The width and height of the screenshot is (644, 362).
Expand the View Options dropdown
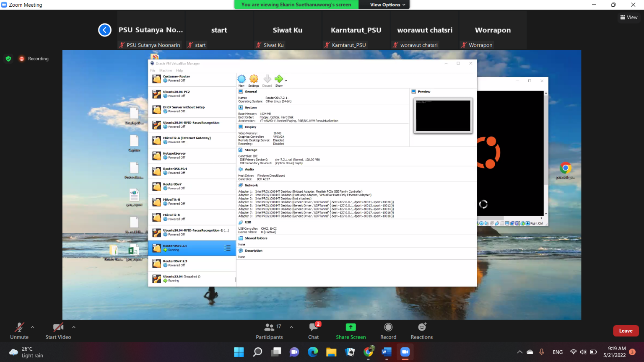tap(387, 5)
